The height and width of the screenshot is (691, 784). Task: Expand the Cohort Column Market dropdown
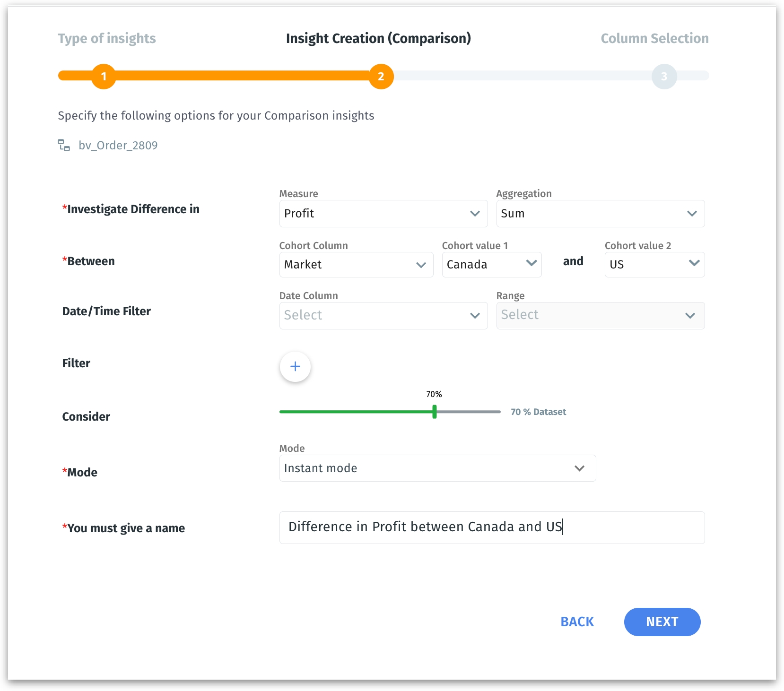point(356,265)
